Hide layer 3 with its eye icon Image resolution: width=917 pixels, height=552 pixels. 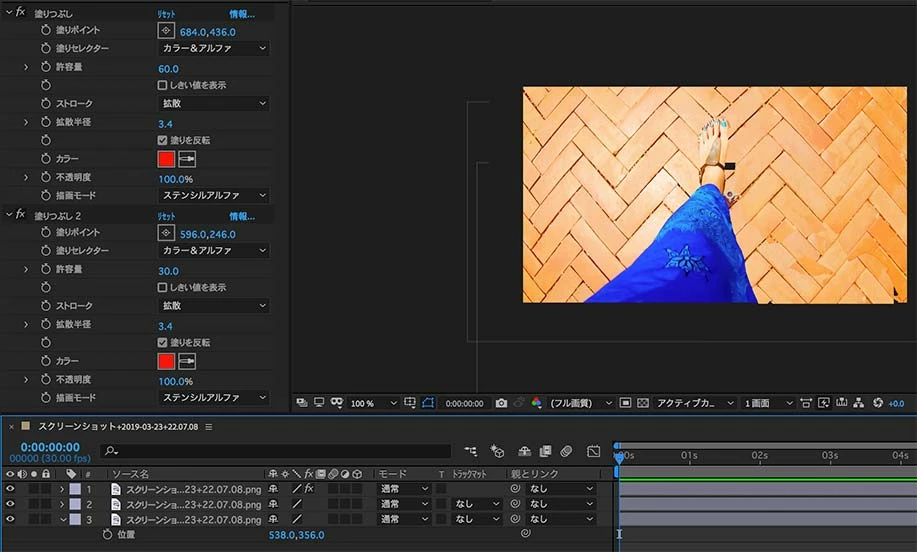(10, 519)
